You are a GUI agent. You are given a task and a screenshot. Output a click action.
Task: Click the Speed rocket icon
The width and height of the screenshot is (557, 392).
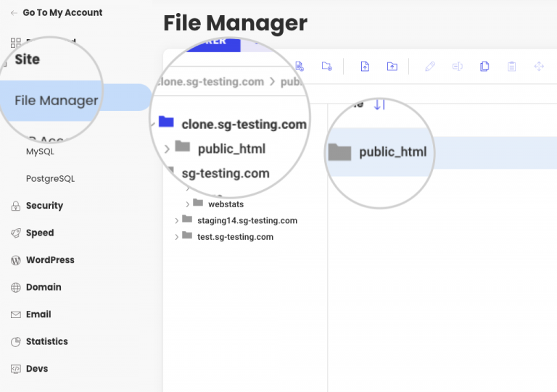[x=16, y=233]
